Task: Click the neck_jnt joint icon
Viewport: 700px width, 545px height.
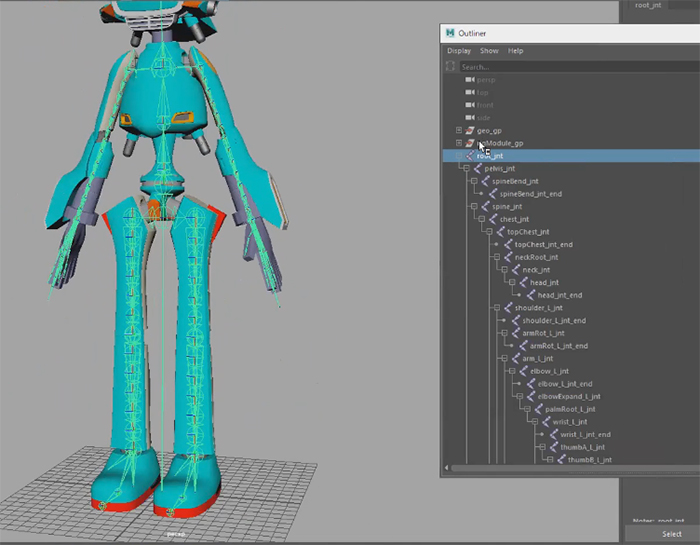Action: pyautogui.click(x=516, y=270)
